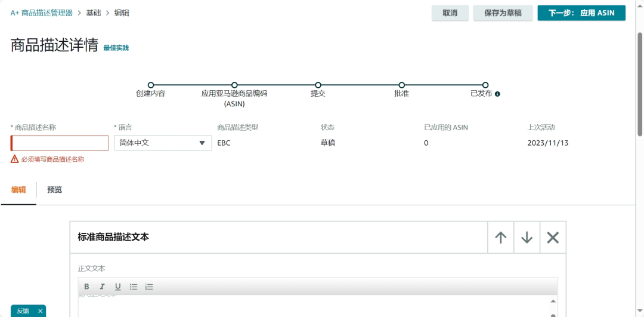Screen dimensions: 644x317
Task: Select the 编辑 tab
Action: (x=18, y=190)
